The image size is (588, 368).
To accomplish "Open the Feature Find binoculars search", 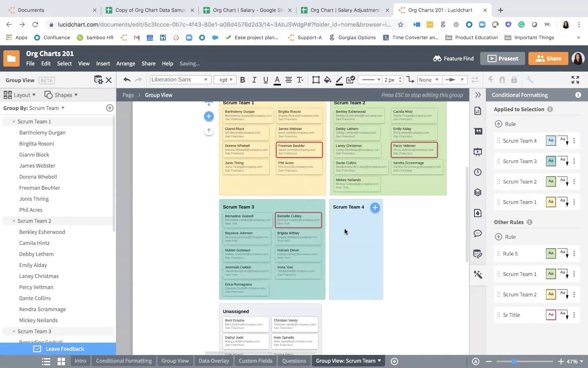I will [453, 58].
